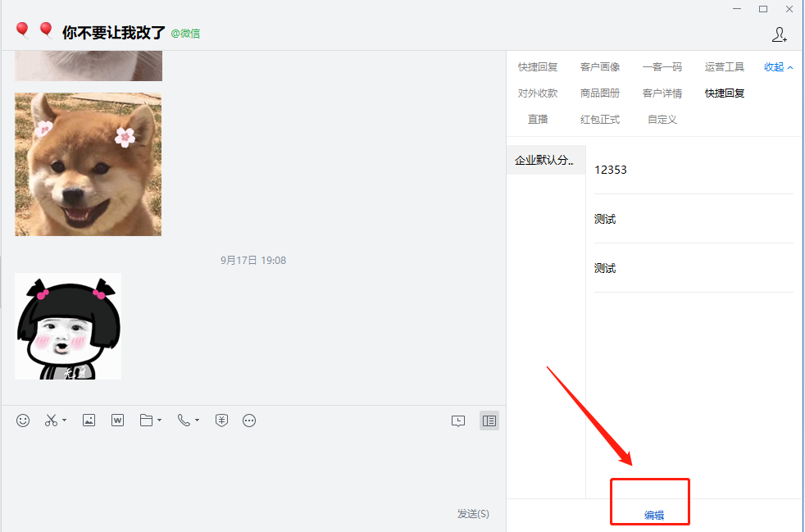Expand the call options arrow
The image size is (805, 532).
[197, 420]
